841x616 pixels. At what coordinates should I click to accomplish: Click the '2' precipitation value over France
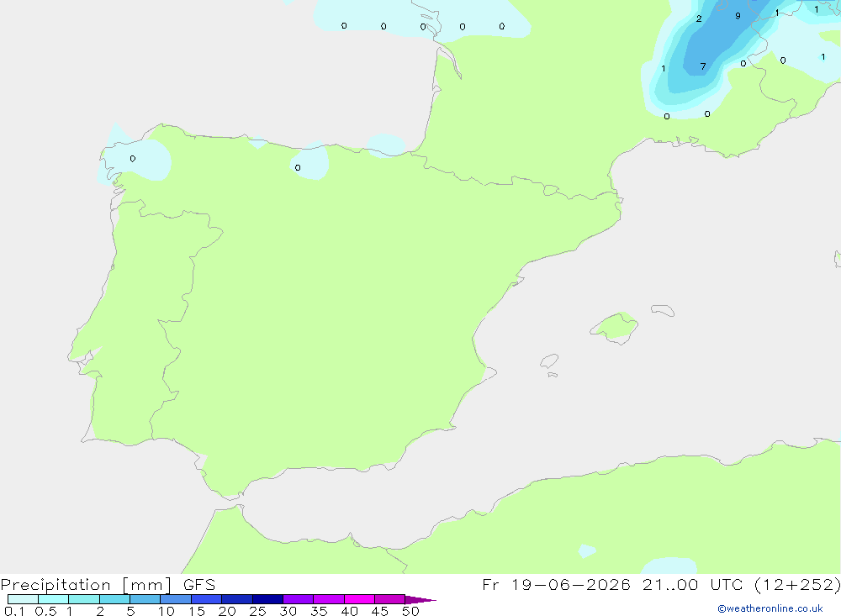tap(699, 18)
